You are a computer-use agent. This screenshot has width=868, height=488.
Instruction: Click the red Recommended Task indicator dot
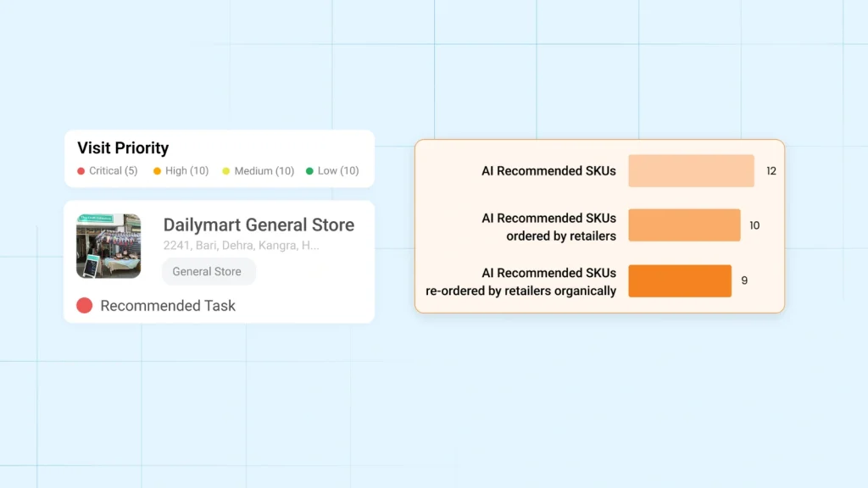84,305
